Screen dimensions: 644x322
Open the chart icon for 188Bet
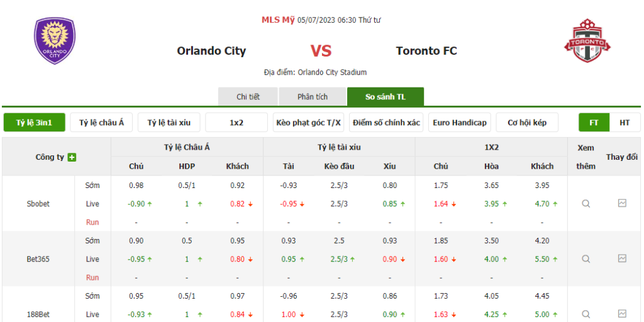[622, 314]
